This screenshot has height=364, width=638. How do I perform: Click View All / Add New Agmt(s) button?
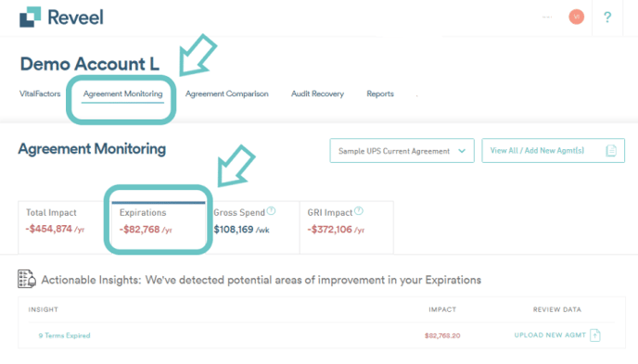(x=553, y=151)
